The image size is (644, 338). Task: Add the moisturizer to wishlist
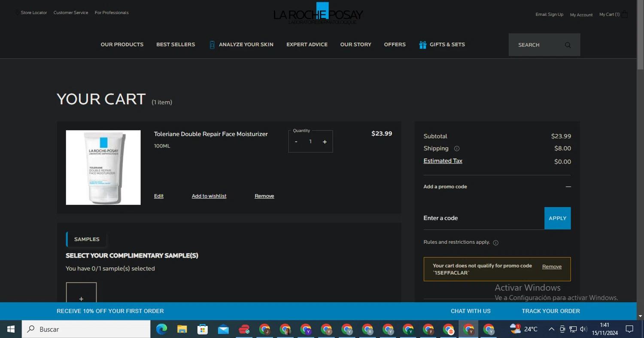tap(209, 196)
